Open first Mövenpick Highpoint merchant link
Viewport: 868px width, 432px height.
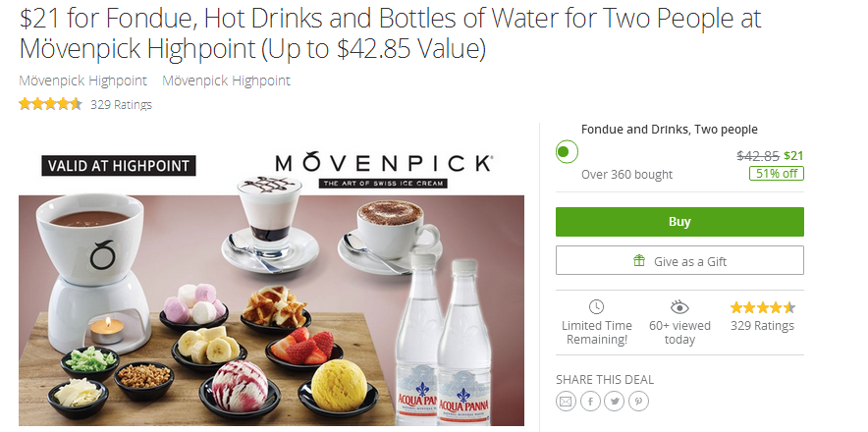[83, 81]
